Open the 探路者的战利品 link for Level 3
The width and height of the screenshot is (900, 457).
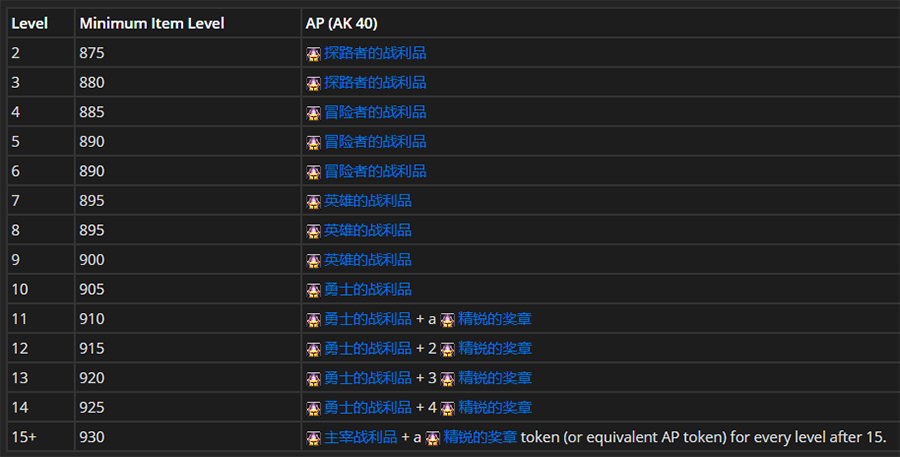pos(375,82)
